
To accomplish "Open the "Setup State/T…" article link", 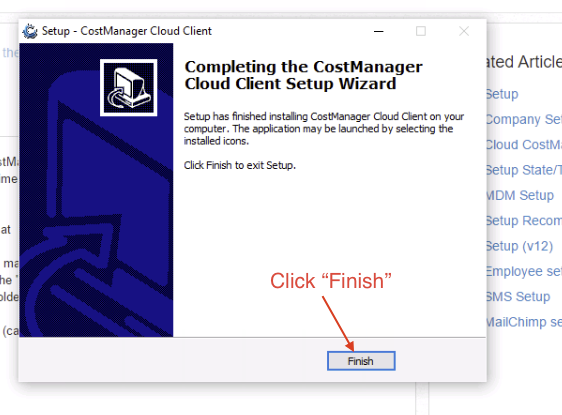I will (524, 170).
